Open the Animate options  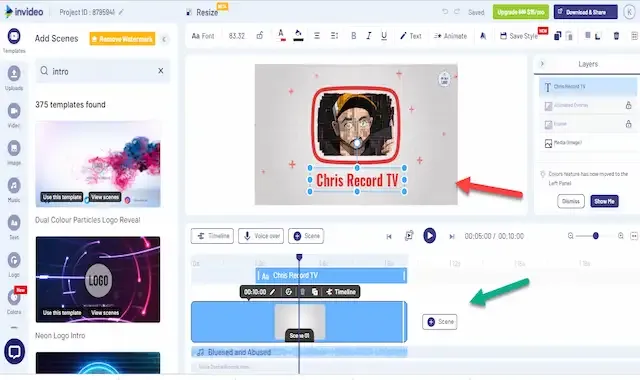coord(450,36)
